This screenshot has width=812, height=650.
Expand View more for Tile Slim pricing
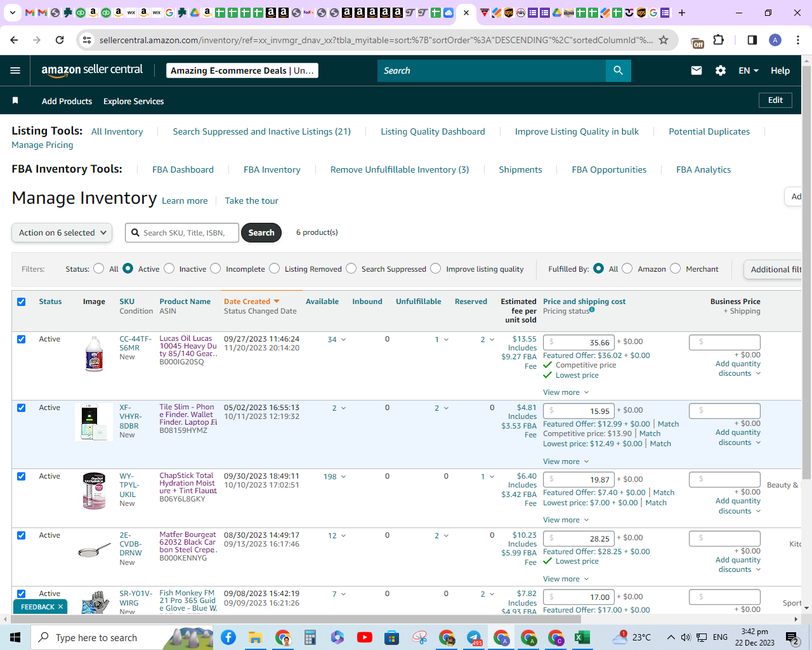566,461
